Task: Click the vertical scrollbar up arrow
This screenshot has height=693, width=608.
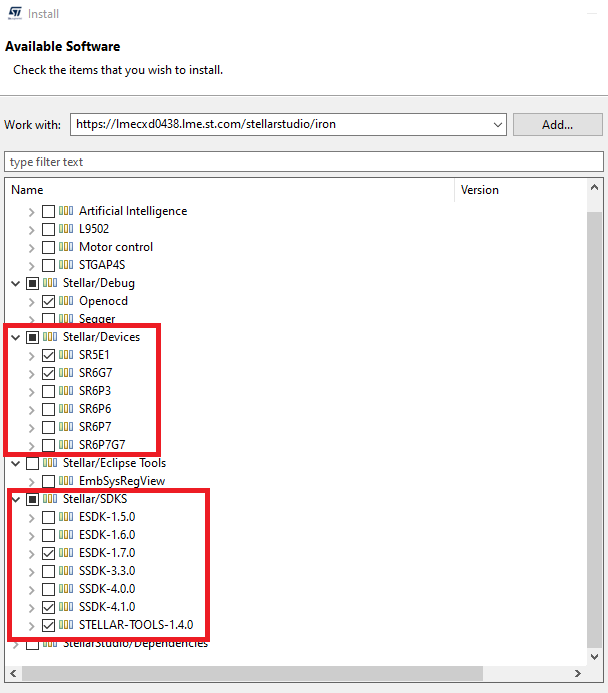Action: [x=594, y=187]
